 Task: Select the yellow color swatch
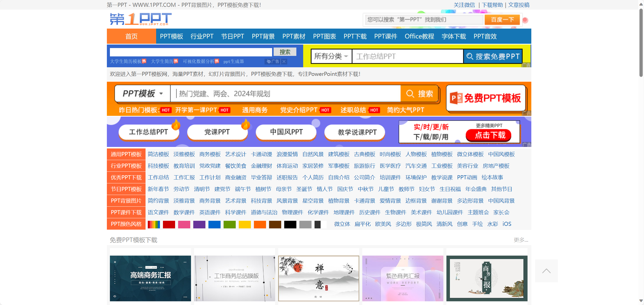point(245,224)
